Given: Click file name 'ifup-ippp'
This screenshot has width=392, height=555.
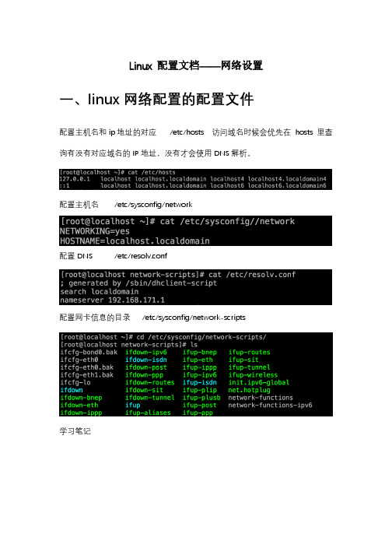Looking at the screenshot, I should [200, 367].
